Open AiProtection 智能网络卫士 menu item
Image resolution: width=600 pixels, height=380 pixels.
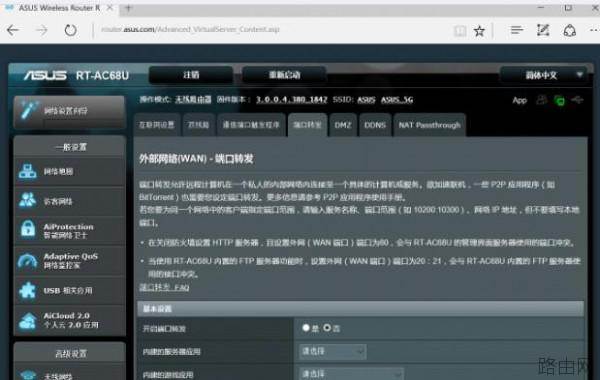pos(69,230)
